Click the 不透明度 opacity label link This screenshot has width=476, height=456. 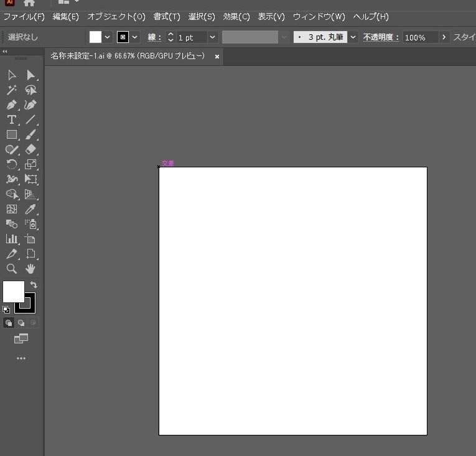coord(381,37)
